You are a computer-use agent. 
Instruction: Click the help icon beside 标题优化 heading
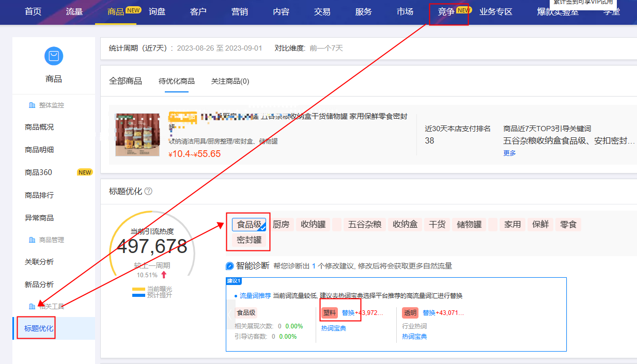[x=148, y=191]
